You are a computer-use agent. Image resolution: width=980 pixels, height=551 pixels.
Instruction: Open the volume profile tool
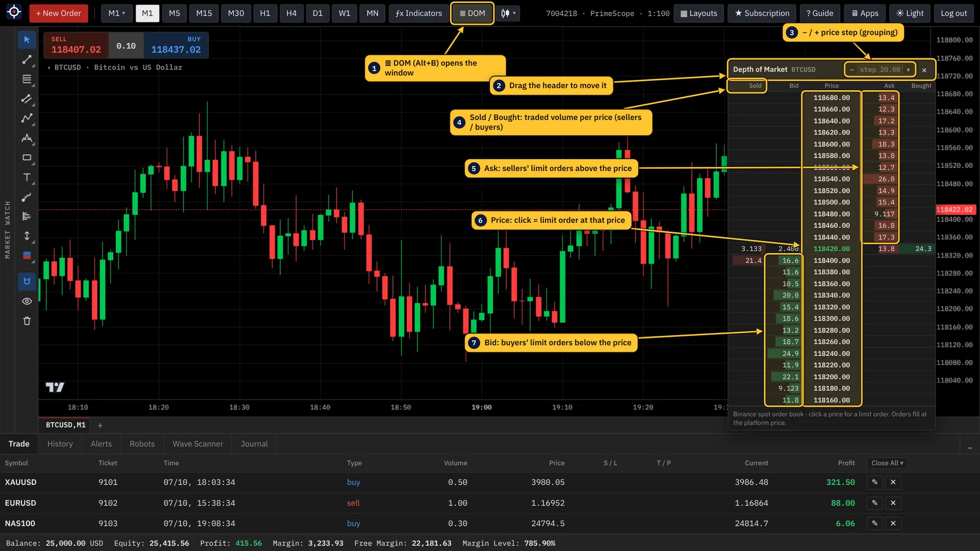pyautogui.click(x=27, y=216)
